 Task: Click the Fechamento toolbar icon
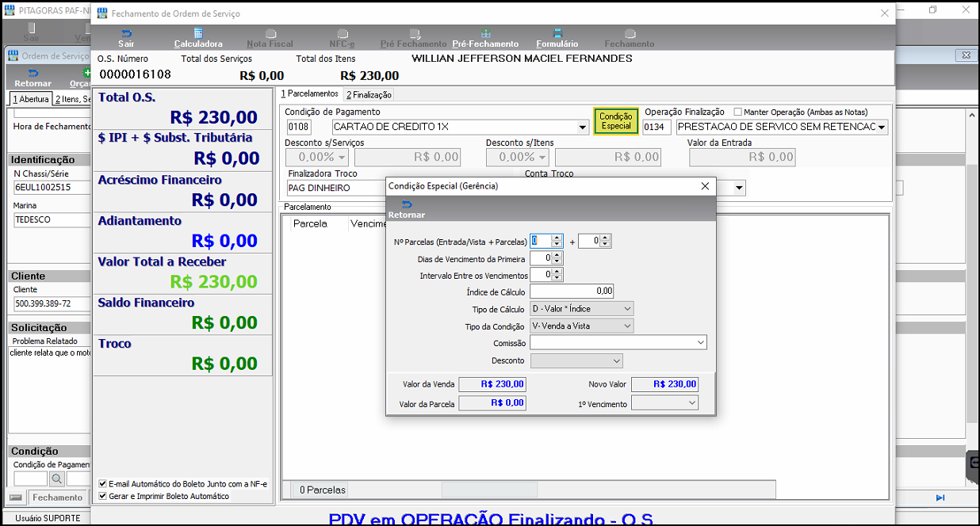630,39
